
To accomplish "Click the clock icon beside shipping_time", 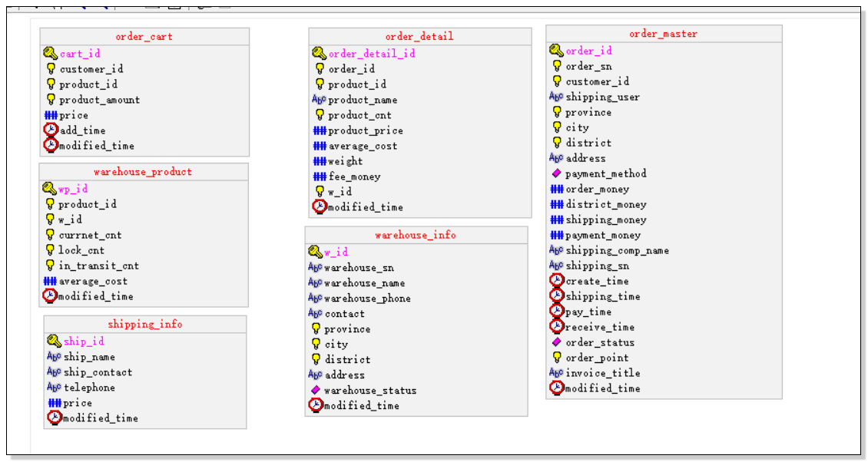I will (x=556, y=296).
